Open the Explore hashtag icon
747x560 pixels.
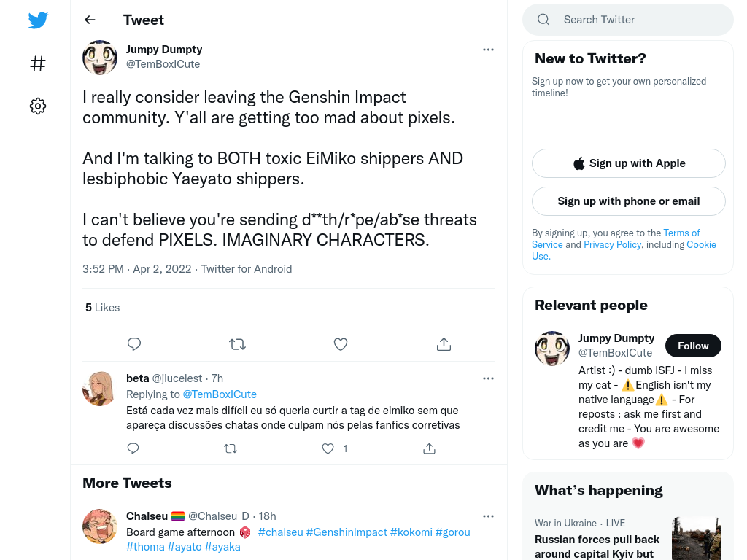pyautogui.click(x=38, y=63)
